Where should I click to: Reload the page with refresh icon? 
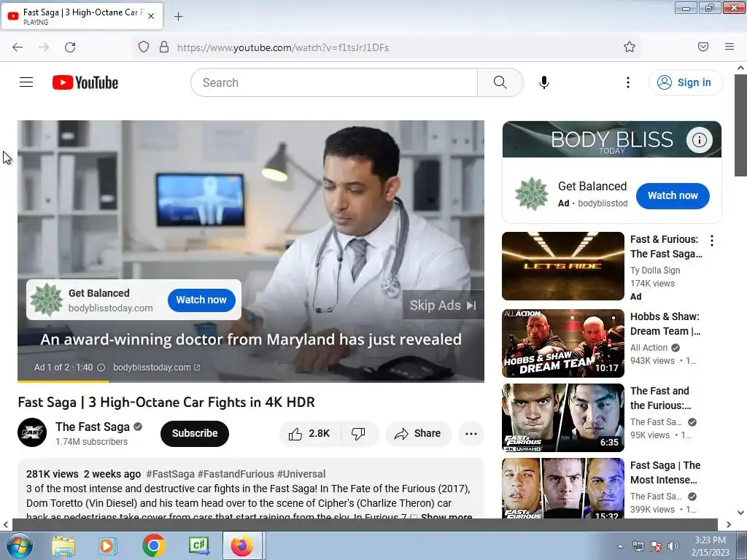[70, 47]
